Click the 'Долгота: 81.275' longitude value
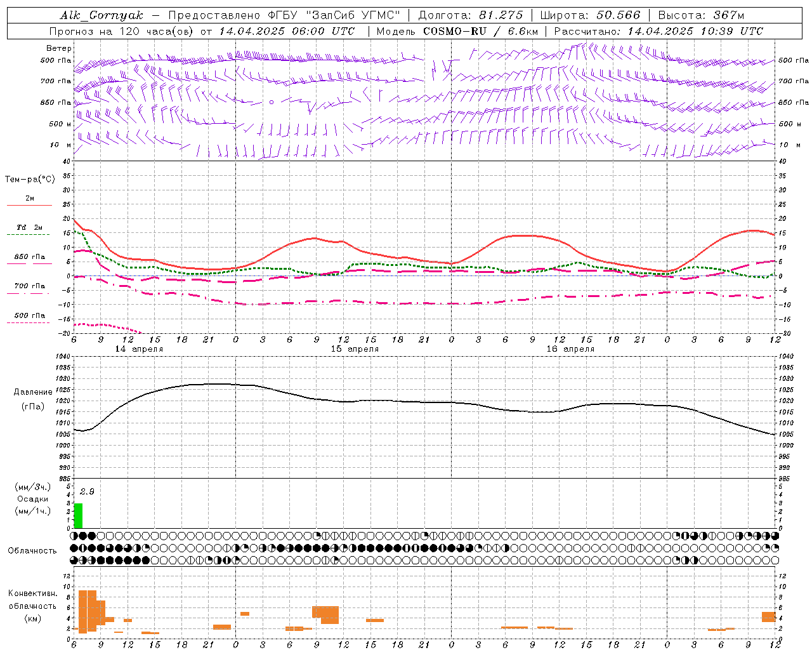 pos(470,15)
